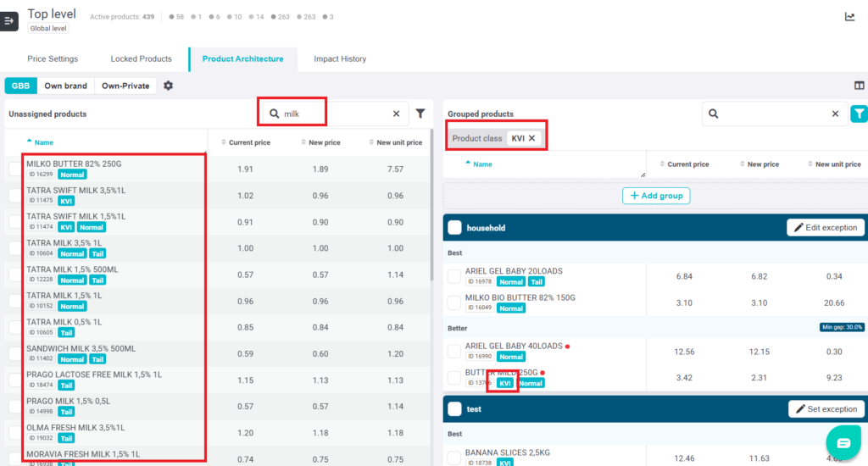
Task: Click the filter icon for unassigned products
Action: [x=420, y=114]
